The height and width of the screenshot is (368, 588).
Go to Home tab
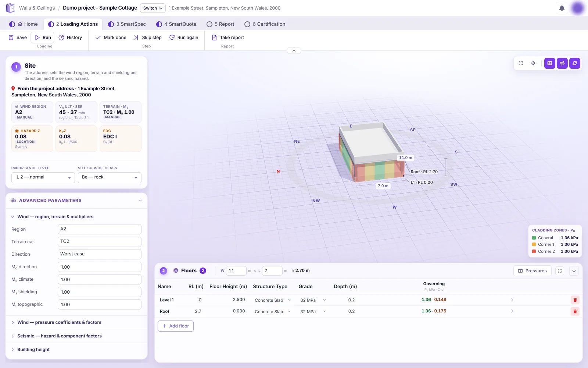coord(24,24)
